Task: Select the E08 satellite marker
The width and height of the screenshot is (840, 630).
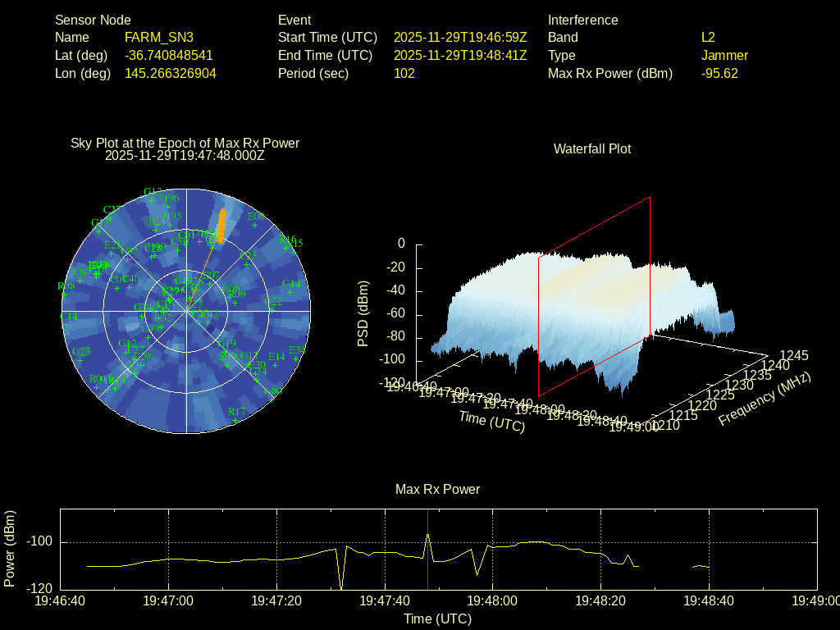Action: [x=254, y=225]
